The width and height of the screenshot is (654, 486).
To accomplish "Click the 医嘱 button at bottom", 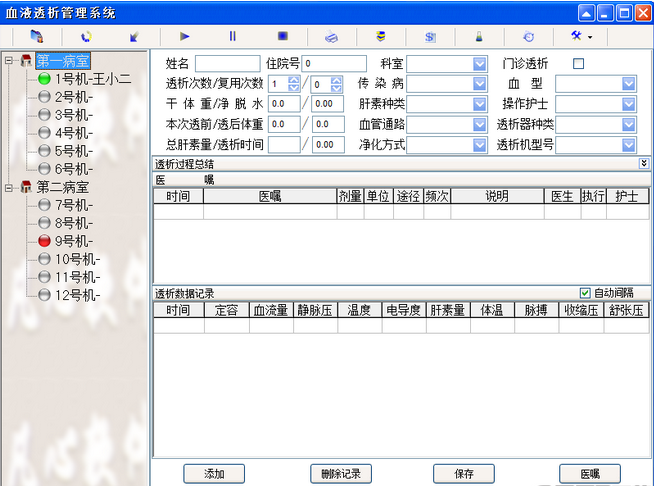I will coord(590,474).
